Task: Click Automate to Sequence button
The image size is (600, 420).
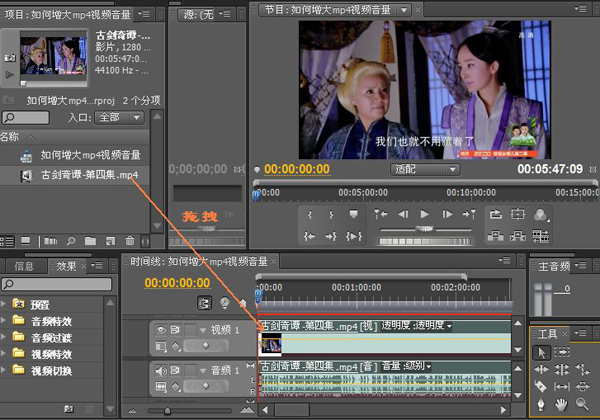Action: tap(51, 241)
